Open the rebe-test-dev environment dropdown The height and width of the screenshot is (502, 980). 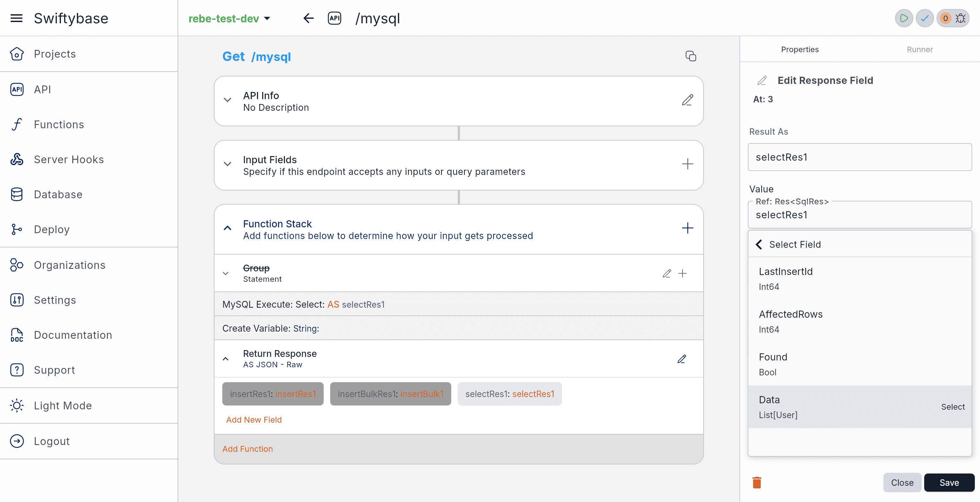(229, 18)
